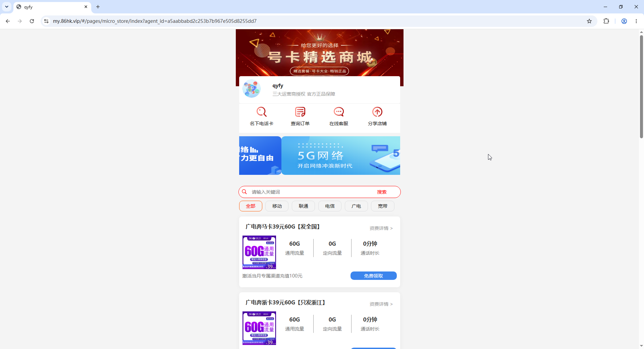Select the 广电 category filter
Image resolution: width=644 pixels, height=349 pixels.
(x=356, y=206)
